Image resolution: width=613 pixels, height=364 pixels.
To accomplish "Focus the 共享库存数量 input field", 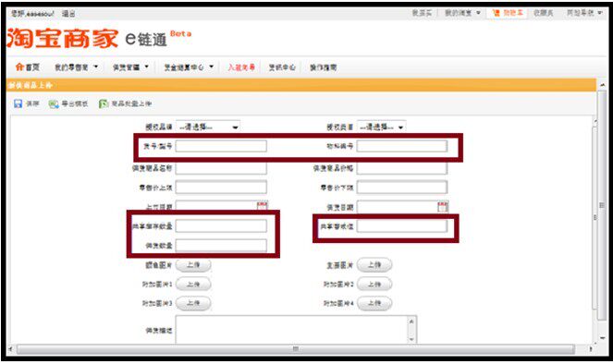I will (x=221, y=225).
